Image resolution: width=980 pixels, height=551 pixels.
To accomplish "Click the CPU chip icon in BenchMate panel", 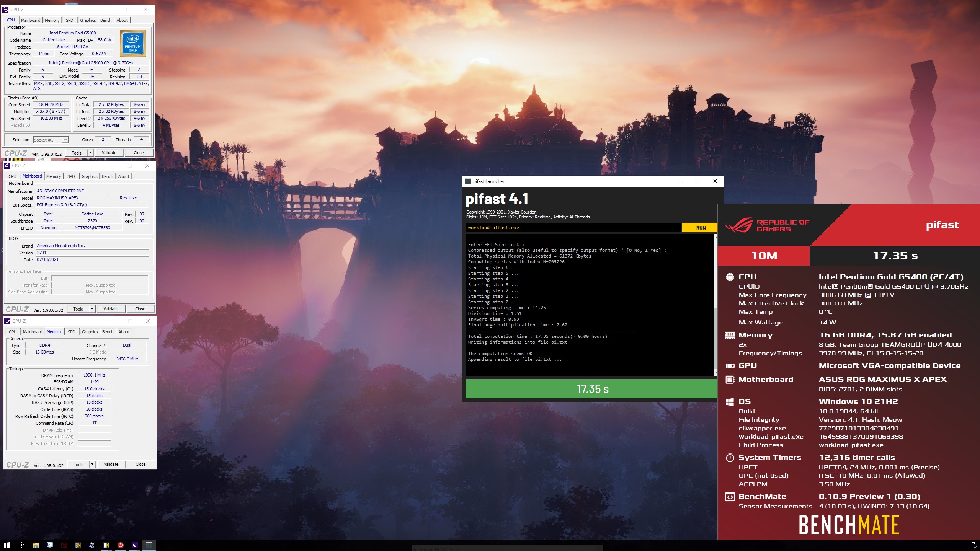I will click(730, 277).
